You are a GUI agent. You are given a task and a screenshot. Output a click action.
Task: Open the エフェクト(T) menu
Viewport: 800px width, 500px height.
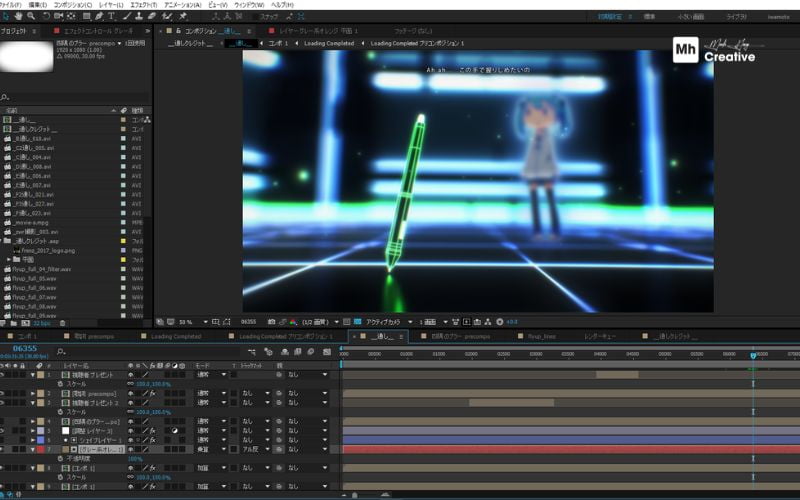point(144,5)
